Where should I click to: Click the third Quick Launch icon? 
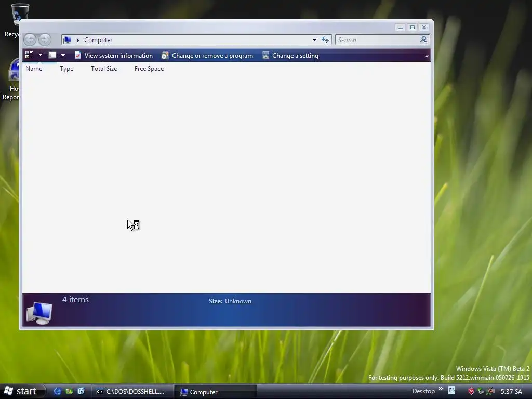[x=81, y=391]
